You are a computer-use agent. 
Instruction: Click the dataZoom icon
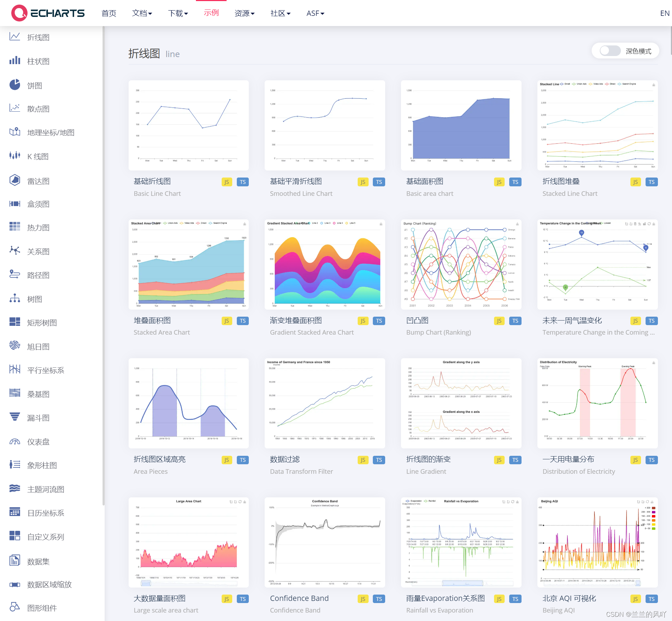click(x=14, y=584)
